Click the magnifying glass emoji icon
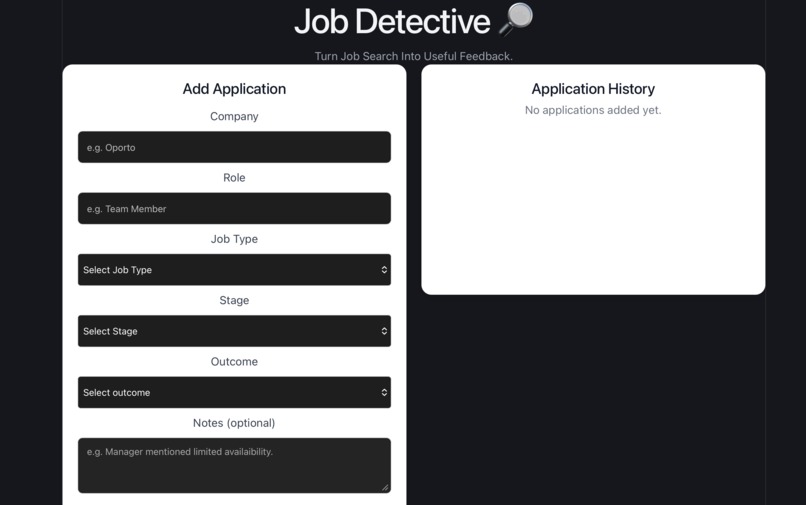Viewport: 806px width, 505px height. (516, 20)
